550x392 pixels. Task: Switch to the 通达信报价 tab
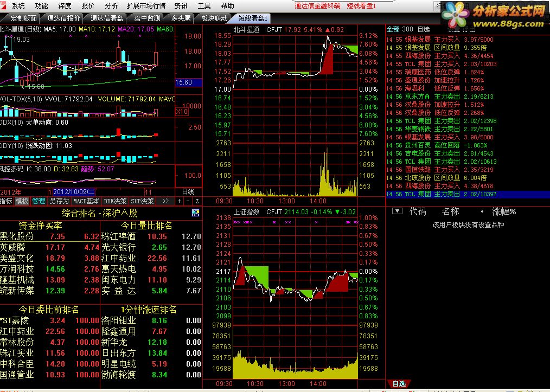pos(63,18)
